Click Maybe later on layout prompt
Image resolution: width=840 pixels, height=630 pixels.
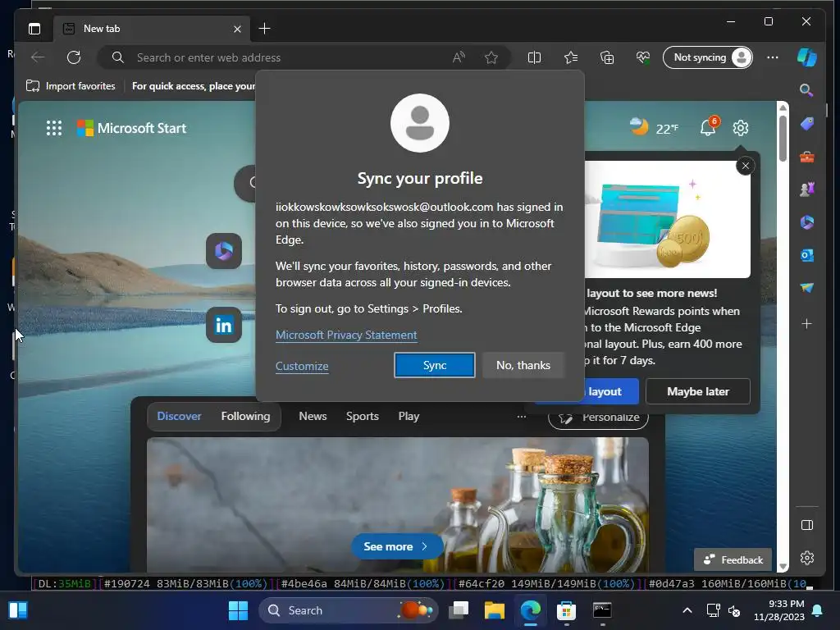tap(698, 391)
